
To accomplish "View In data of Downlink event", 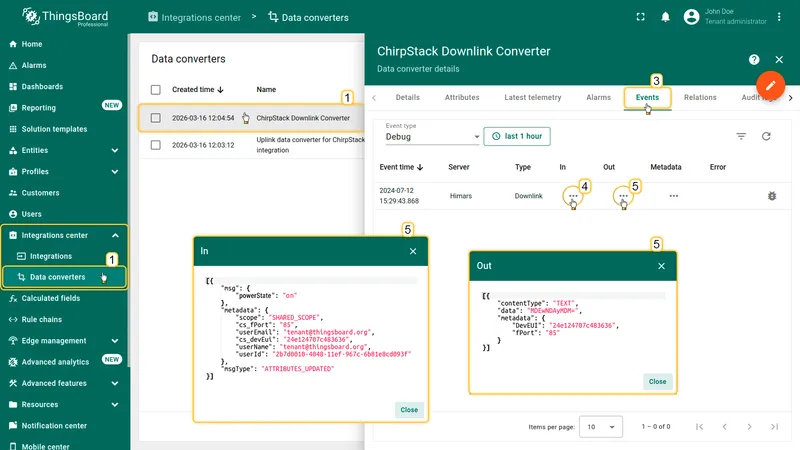I will [573, 196].
